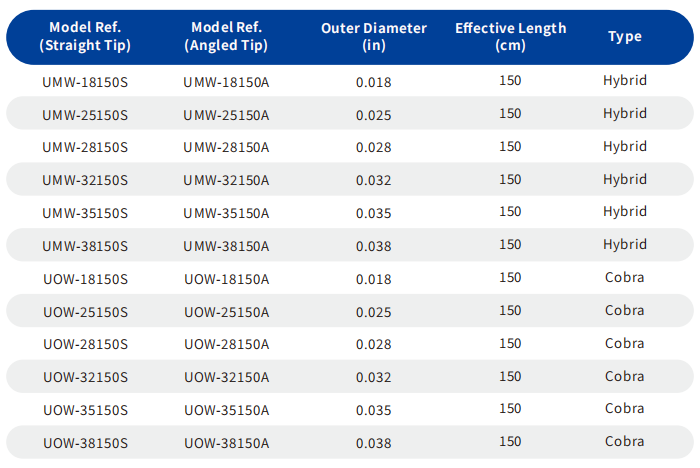
Task: Click the "Effective Length (cm)" column header
Action: tap(510, 37)
